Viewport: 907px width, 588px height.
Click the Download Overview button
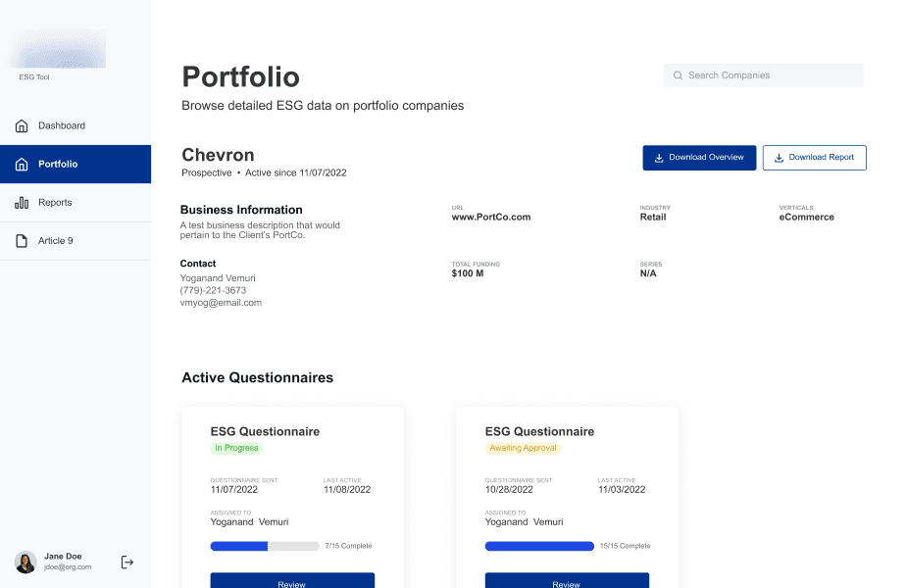pos(699,158)
